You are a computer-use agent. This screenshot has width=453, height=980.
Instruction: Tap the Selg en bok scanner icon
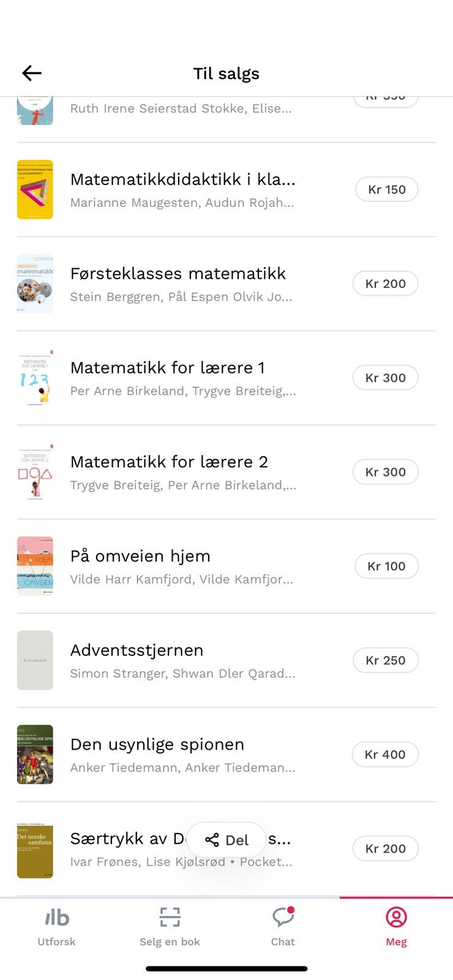(170, 918)
